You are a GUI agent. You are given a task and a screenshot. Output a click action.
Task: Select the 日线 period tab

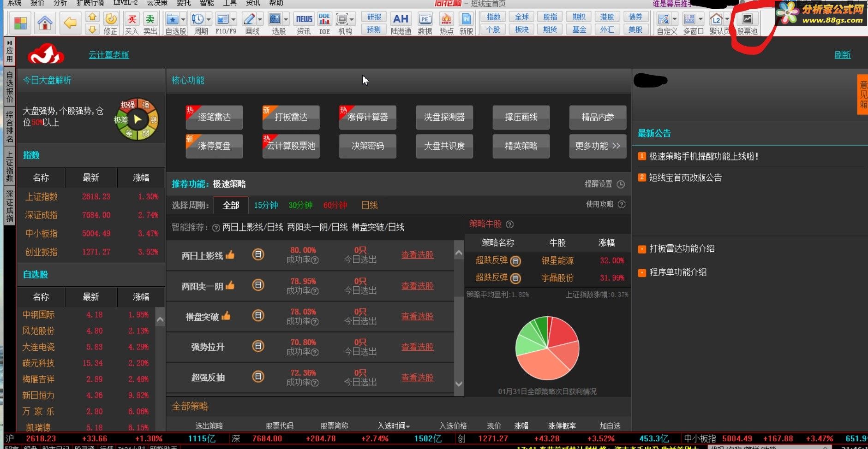(x=370, y=206)
